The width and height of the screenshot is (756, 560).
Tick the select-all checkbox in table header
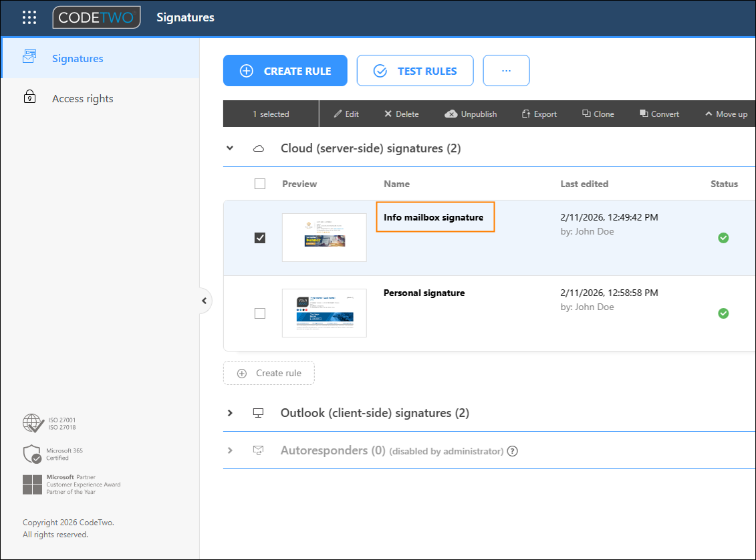[260, 184]
